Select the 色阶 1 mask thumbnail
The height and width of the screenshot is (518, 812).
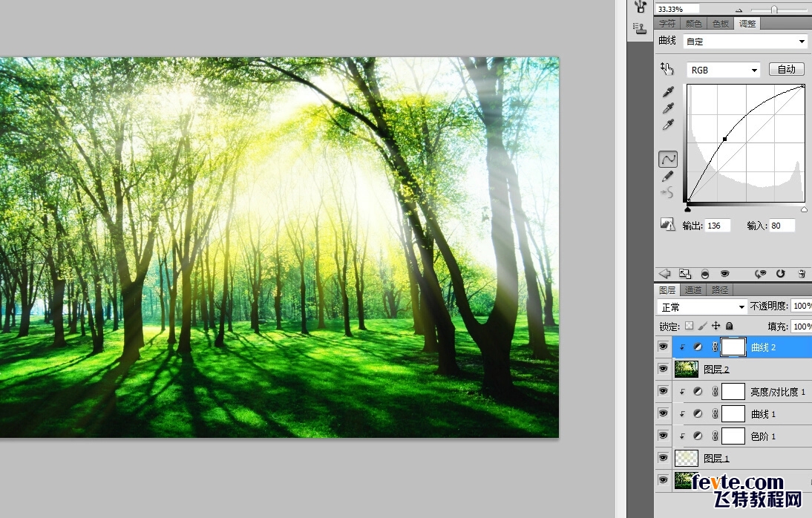pos(733,436)
